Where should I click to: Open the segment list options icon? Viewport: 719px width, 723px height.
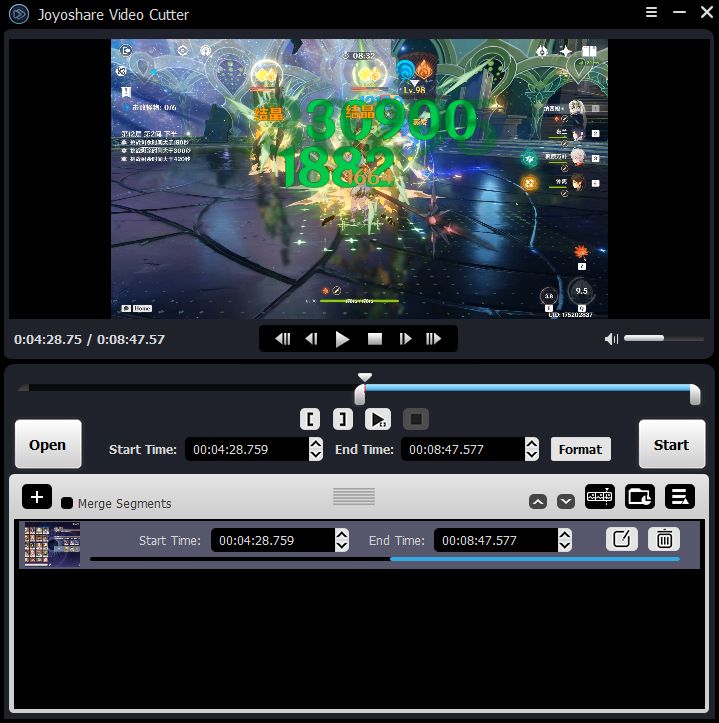(x=679, y=496)
